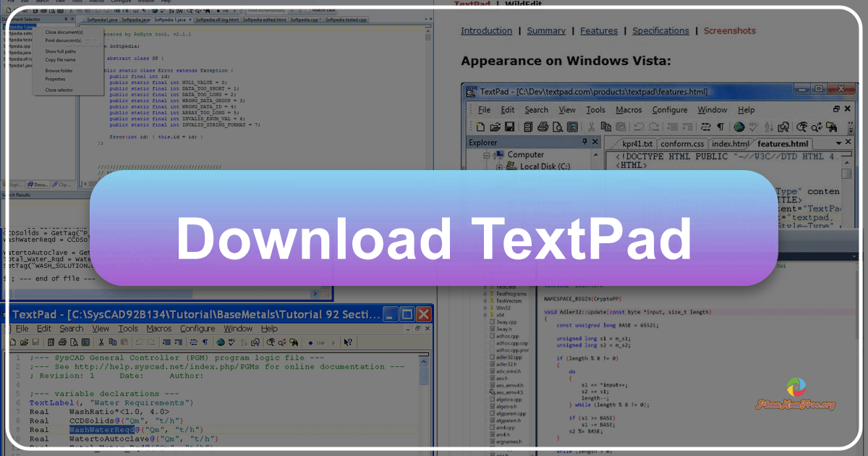
Task: Start the Record Macro icon in the SysCAD window
Action: coord(310,342)
